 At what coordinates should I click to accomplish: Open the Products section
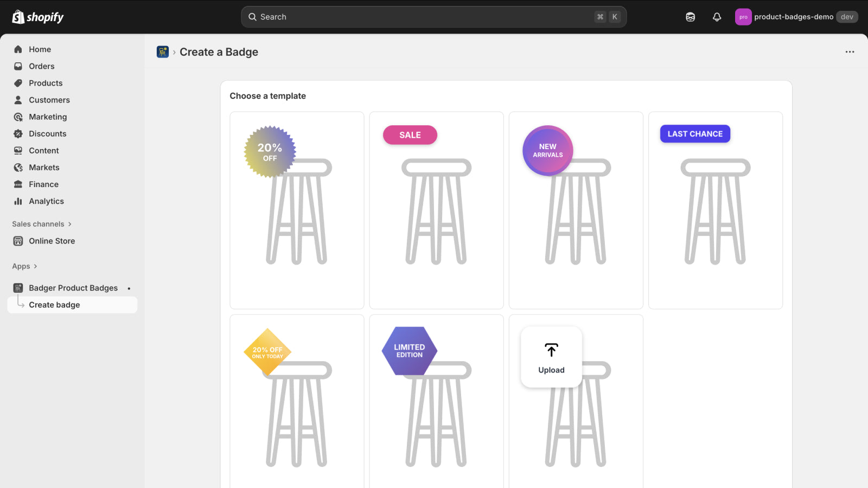tap(46, 83)
